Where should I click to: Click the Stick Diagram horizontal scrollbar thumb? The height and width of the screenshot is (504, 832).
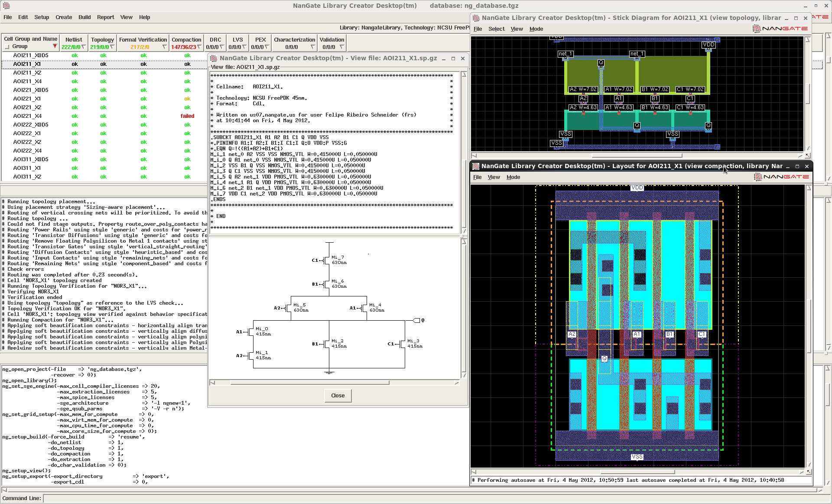[x=637, y=155]
